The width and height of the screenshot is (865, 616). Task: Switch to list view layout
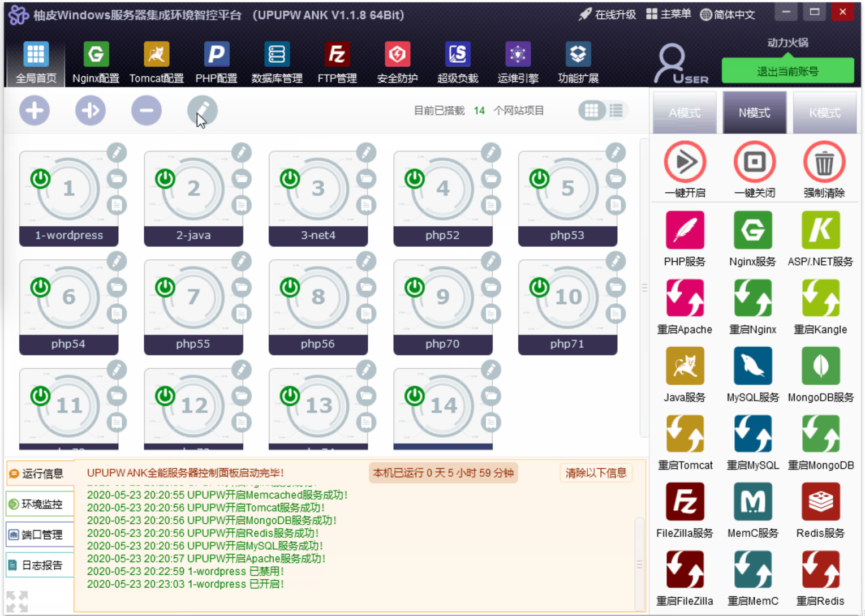pyautogui.click(x=616, y=110)
